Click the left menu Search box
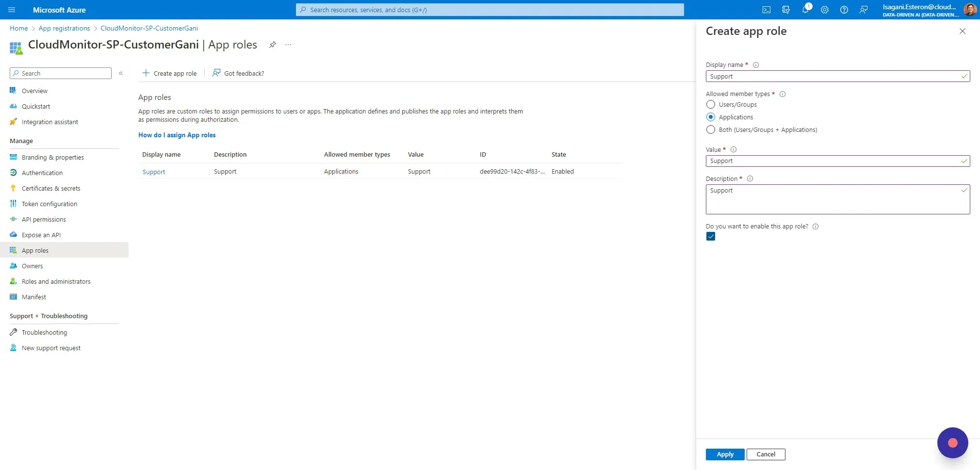This screenshot has height=470, width=980. click(61, 73)
